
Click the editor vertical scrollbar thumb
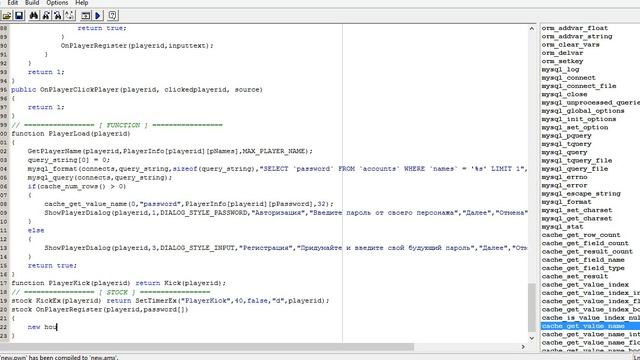(x=531, y=307)
